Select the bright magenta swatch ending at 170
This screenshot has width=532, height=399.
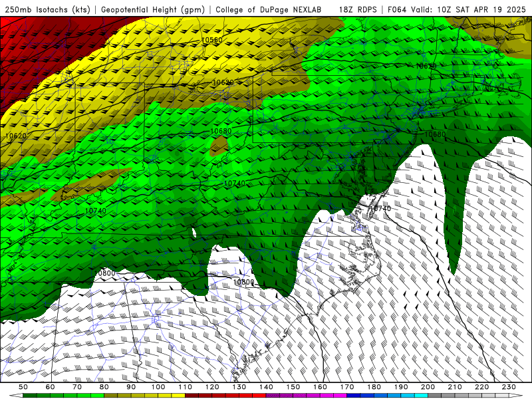tap(340, 396)
